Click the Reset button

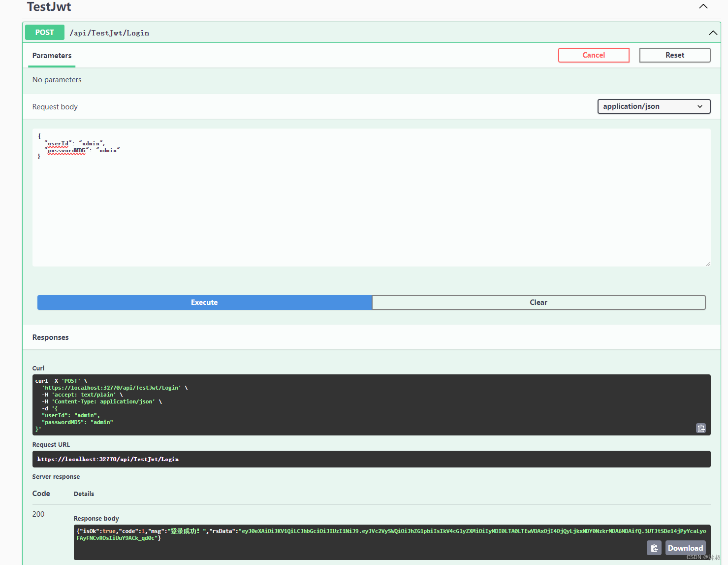675,55
